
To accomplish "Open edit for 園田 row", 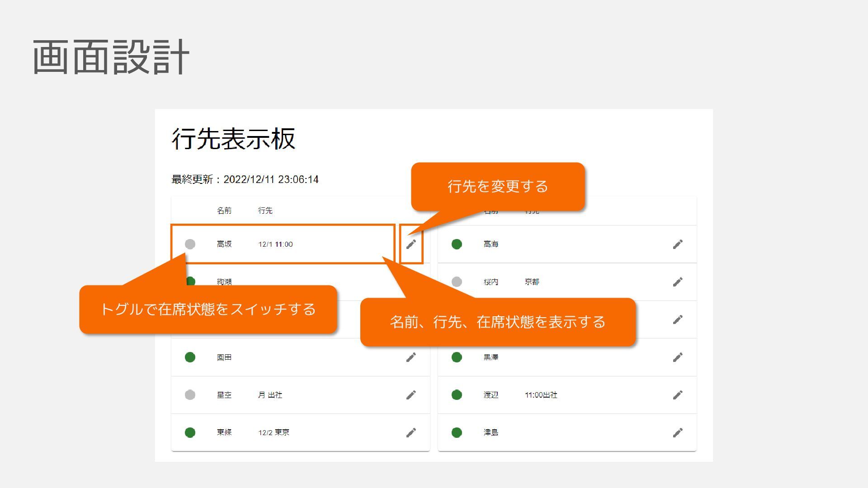I will pos(411,357).
